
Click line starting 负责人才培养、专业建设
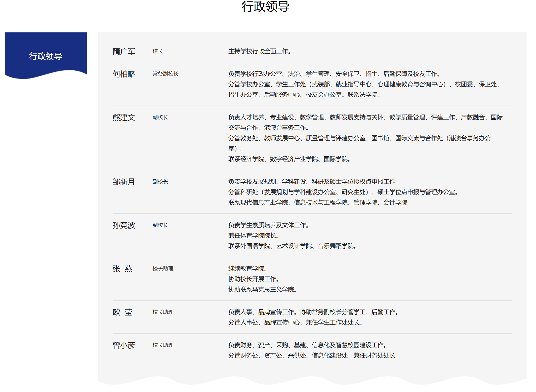click(x=366, y=117)
